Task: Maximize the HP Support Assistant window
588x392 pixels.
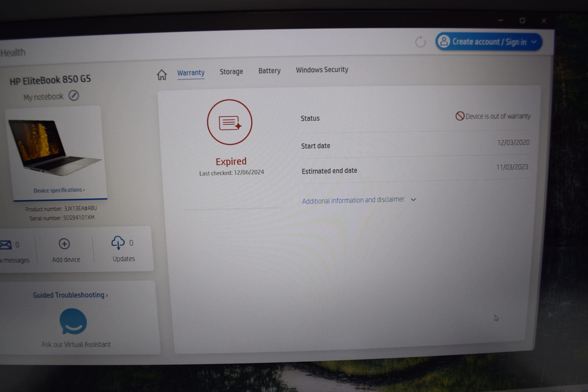Action: (x=522, y=20)
